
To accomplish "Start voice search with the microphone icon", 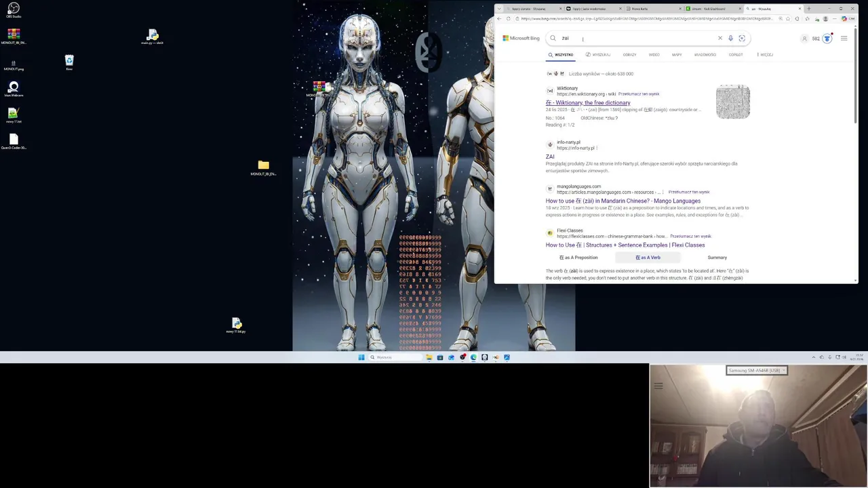I will tap(730, 38).
